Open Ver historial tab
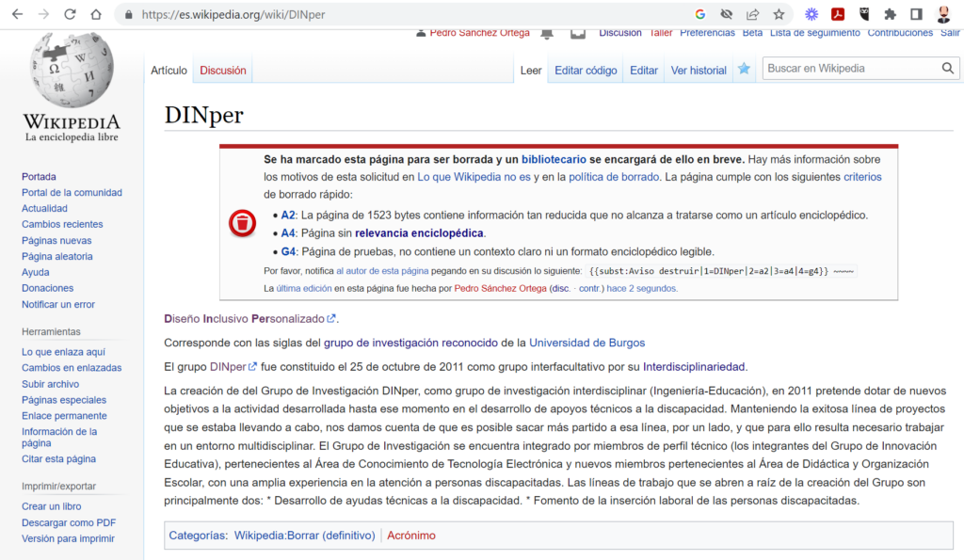The width and height of the screenshot is (964, 560). tap(699, 70)
